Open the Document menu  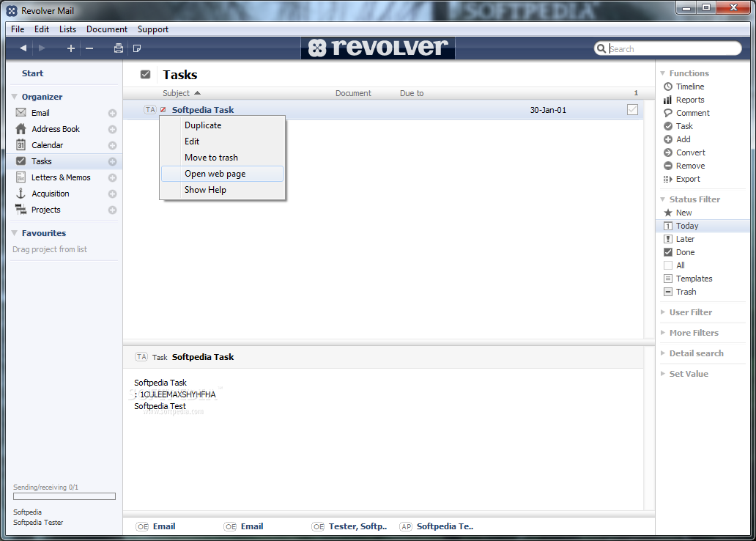point(106,29)
